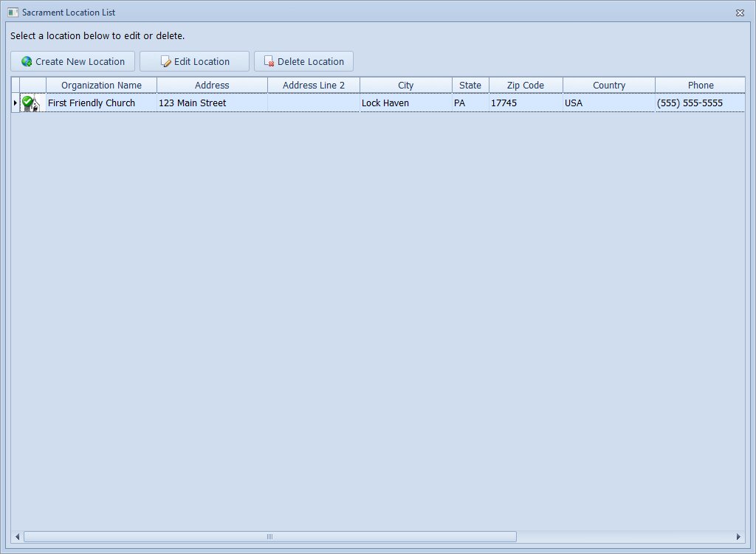Close the Sacrament Location List window
The image size is (756, 554).
pyautogui.click(x=740, y=13)
